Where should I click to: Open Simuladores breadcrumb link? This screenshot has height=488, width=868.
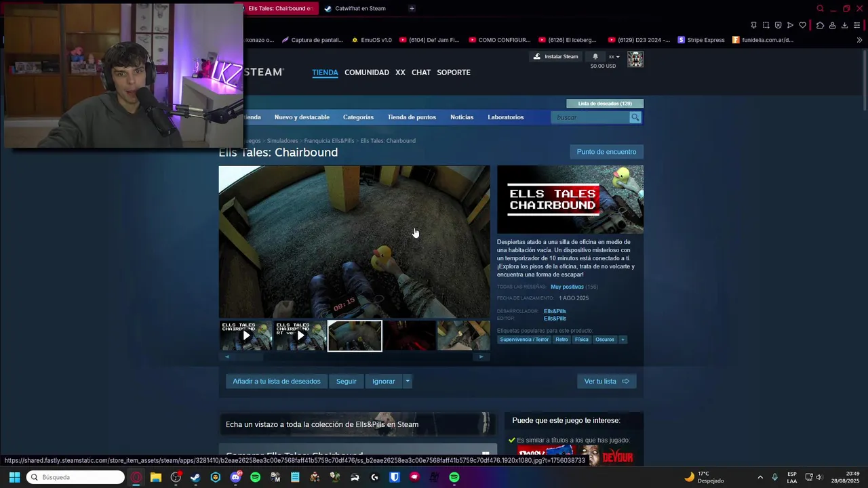pos(282,141)
